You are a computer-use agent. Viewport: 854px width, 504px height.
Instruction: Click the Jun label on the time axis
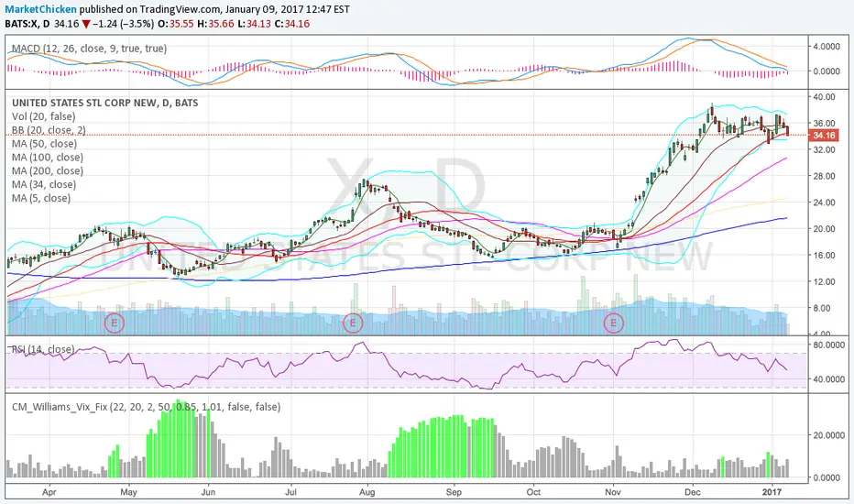pyautogui.click(x=208, y=492)
